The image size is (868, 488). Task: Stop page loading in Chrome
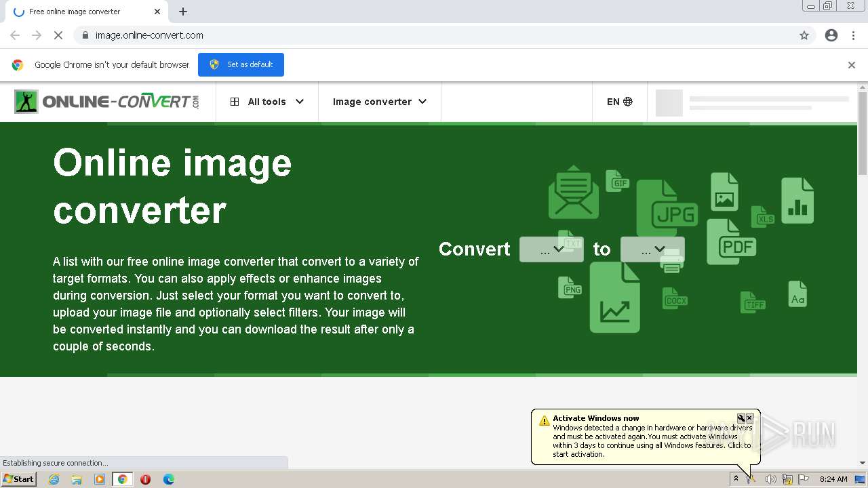click(58, 35)
